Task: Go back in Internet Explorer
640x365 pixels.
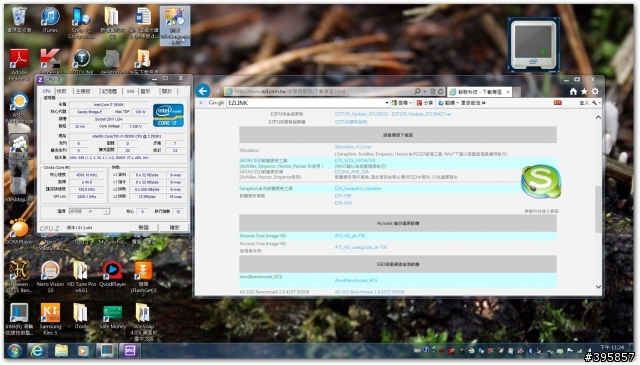Action: 203,91
